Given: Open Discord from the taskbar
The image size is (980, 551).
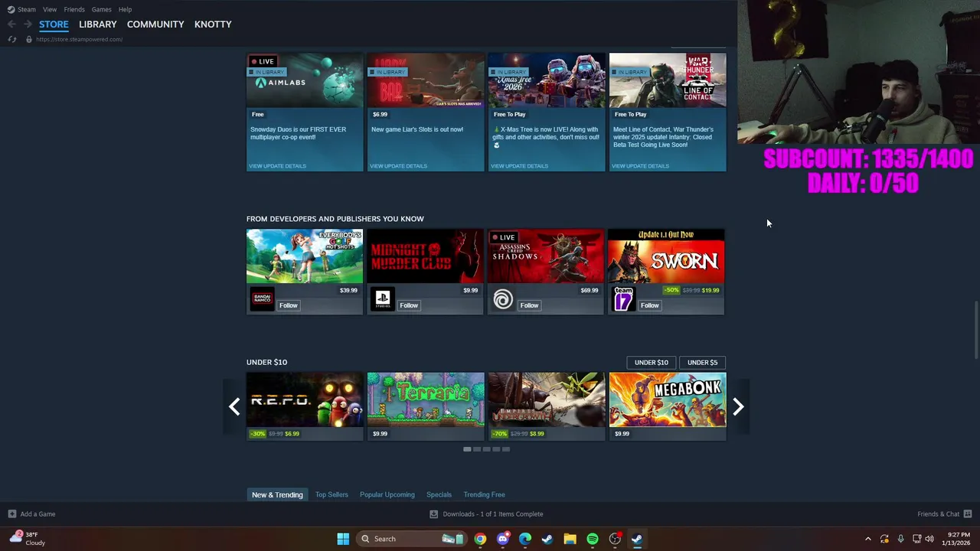Looking at the screenshot, I should click(x=502, y=539).
